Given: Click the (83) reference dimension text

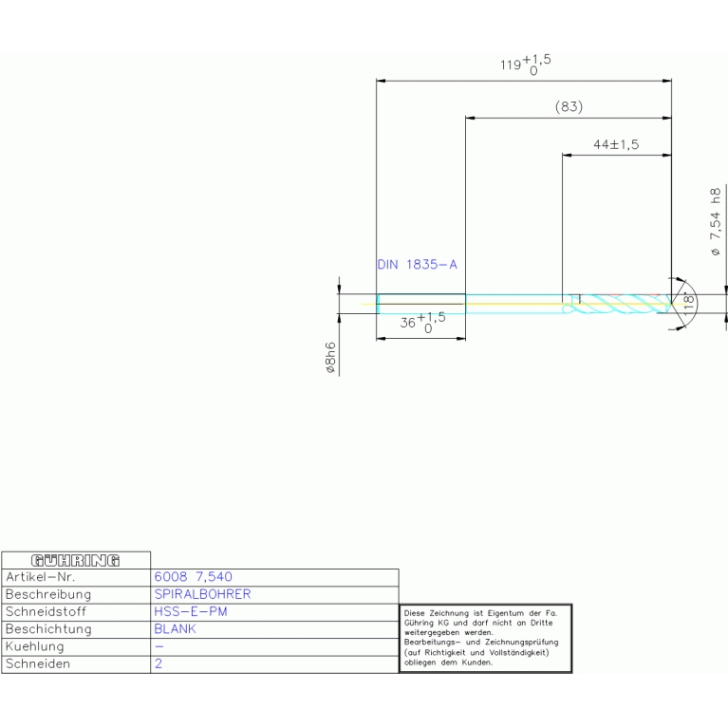Looking at the screenshot, I should pyautogui.click(x=568, y=107).
